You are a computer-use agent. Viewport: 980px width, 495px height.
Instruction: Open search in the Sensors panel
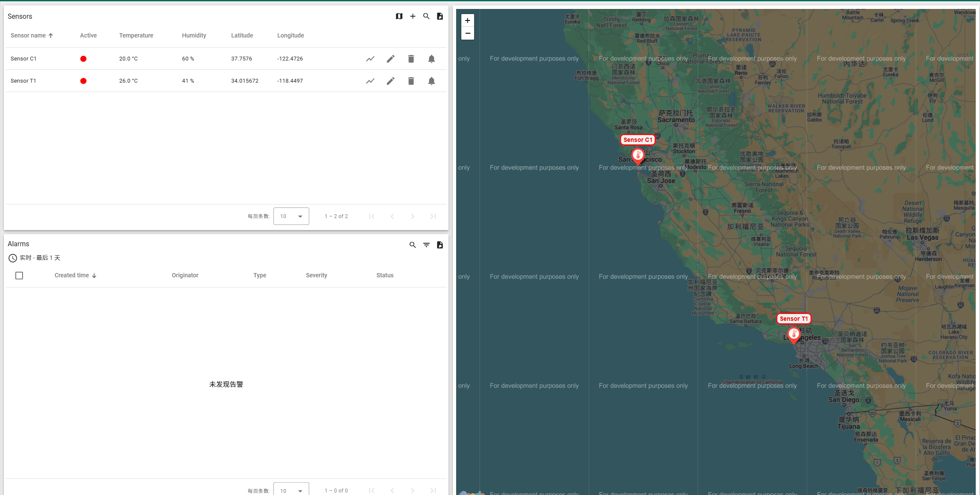[x=426, y=16]
